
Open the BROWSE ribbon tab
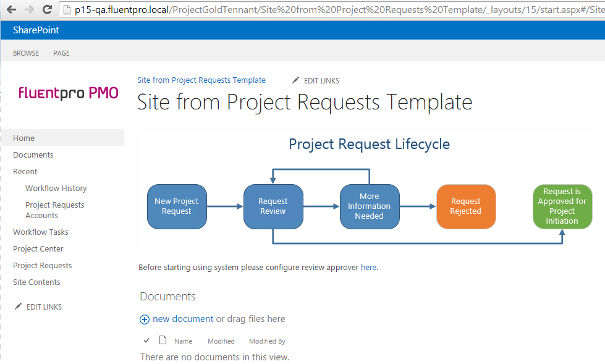coord(26,53)
